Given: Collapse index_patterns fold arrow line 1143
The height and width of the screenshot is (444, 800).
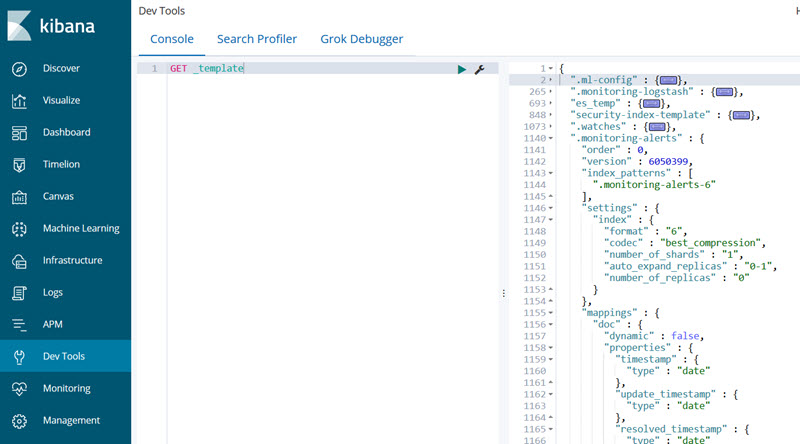Looking at the screenshot, I should [x=551, y=174].
